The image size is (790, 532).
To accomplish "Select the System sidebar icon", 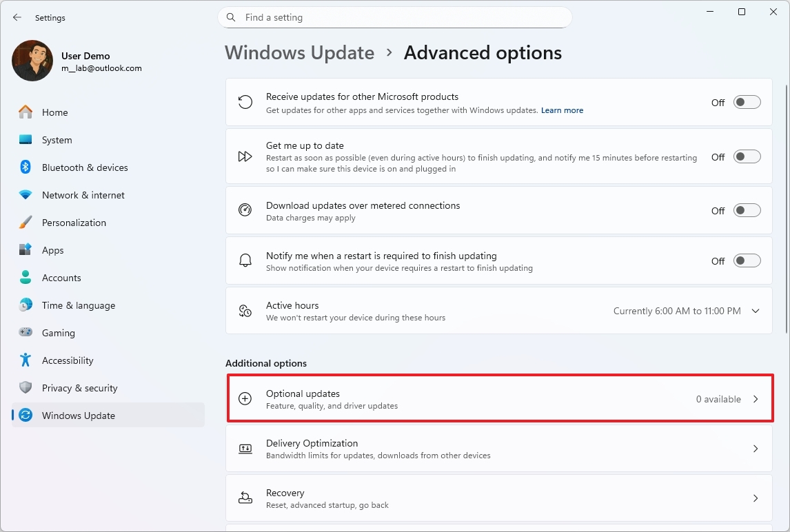I will pyautogui.click(x=26, y=140).
